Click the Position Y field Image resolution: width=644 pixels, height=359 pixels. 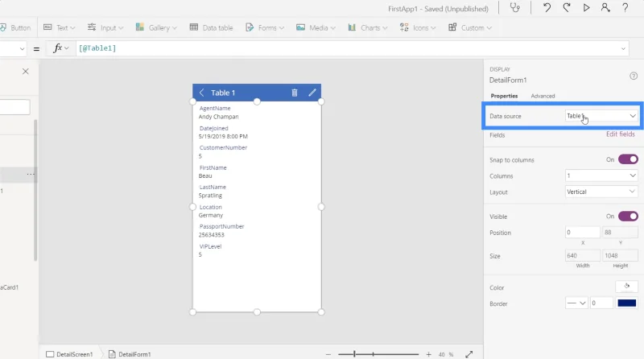[x=620, y=233]
